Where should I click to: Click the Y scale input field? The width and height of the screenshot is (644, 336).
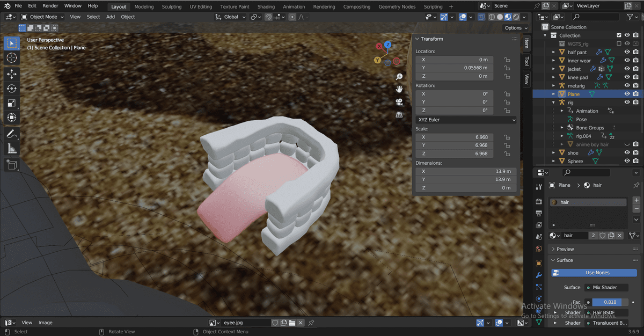[x=453, y=145]
